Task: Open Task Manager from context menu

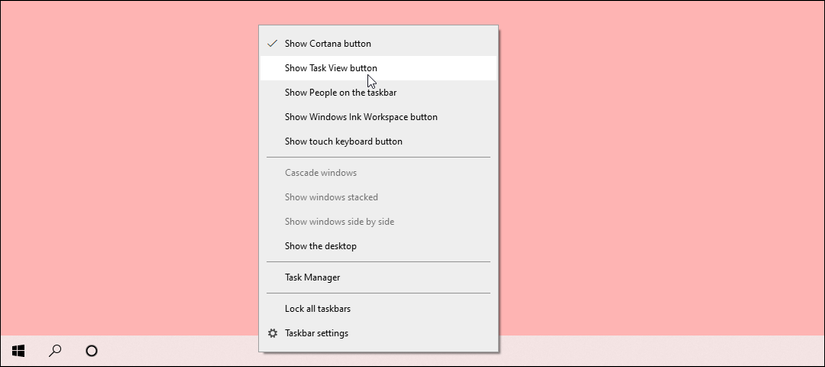Action: click(378, 278)
